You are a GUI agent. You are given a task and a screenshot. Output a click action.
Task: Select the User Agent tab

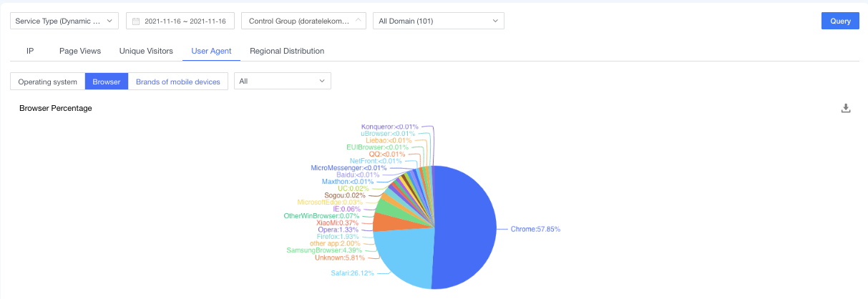pyautogui.click(x=211, y=51)
